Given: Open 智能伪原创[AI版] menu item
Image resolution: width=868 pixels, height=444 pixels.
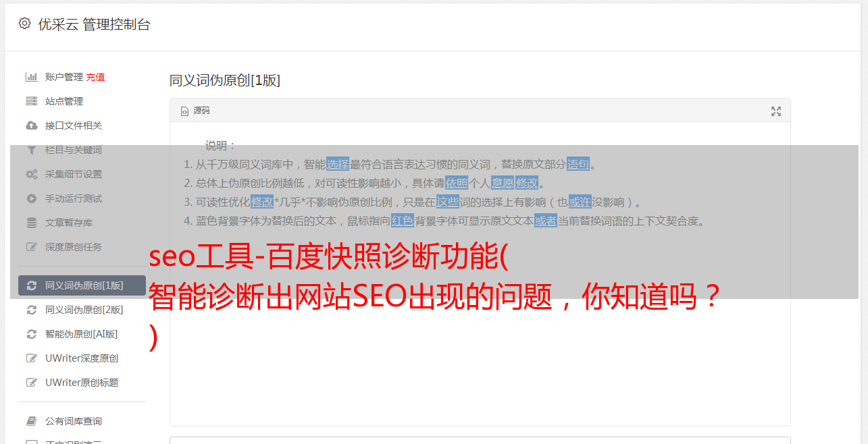Looking at the screenshot, I should (x=82, y=334).
